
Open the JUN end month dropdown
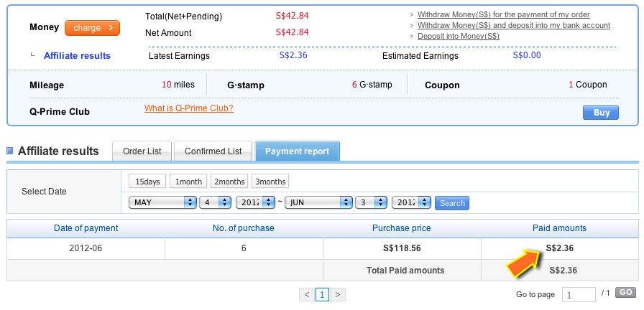(x=318, y=202)
